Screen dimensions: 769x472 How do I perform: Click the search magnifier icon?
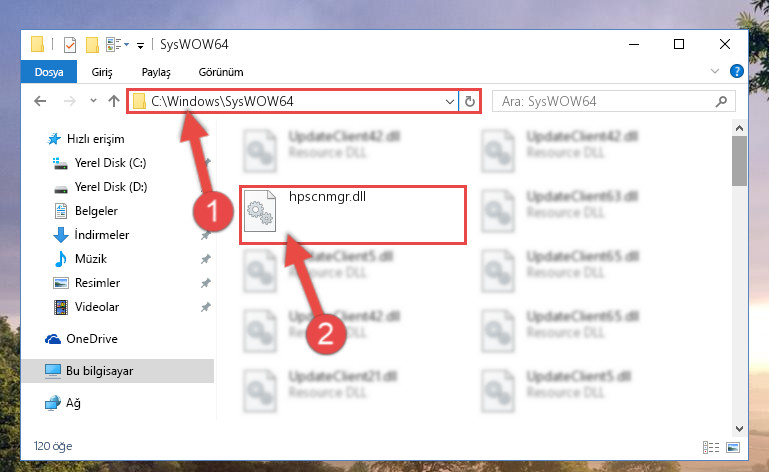tap(721, 102)
